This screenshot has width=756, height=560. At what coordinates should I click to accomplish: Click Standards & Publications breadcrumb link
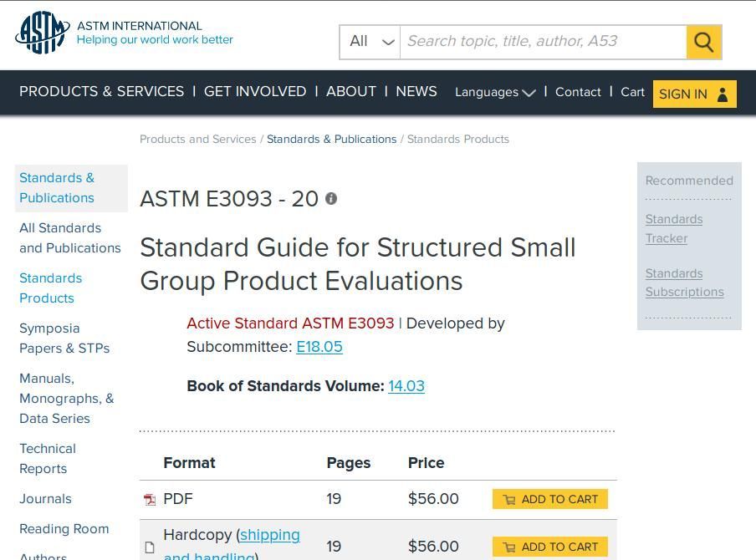point(332,140)
